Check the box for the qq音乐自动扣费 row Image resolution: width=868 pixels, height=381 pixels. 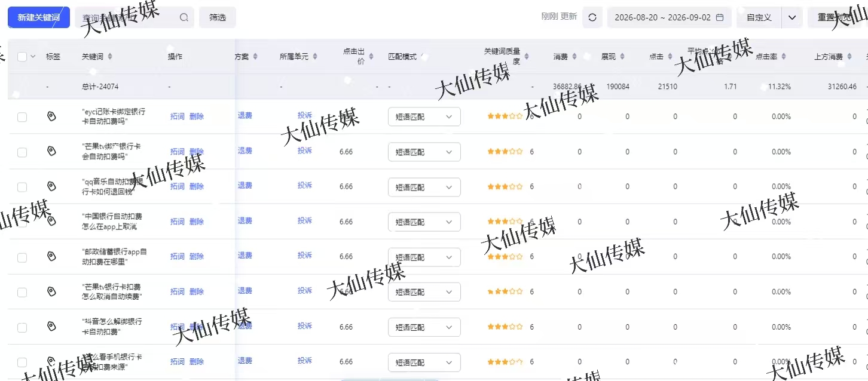point(22,187)
